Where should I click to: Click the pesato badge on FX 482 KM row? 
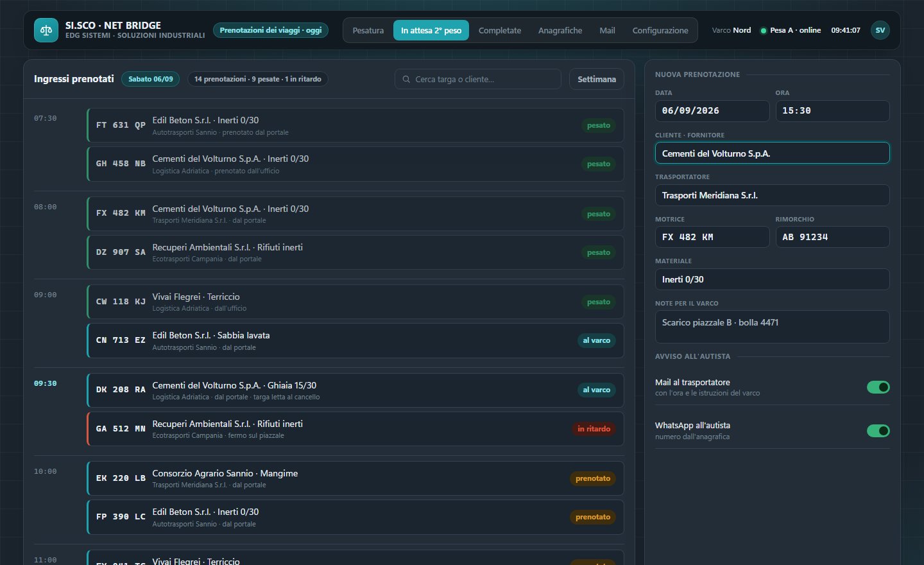599,214
